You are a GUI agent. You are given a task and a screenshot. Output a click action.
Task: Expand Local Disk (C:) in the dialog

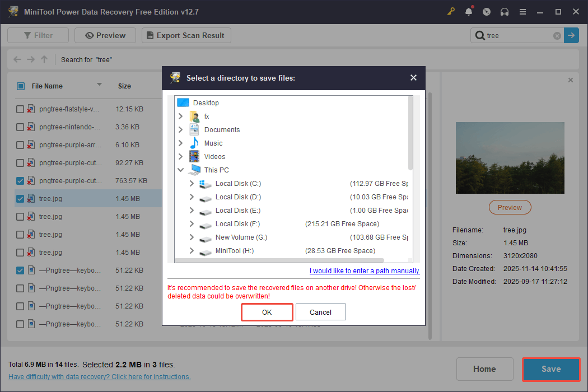pyautogui.click(x=190, y=183)
